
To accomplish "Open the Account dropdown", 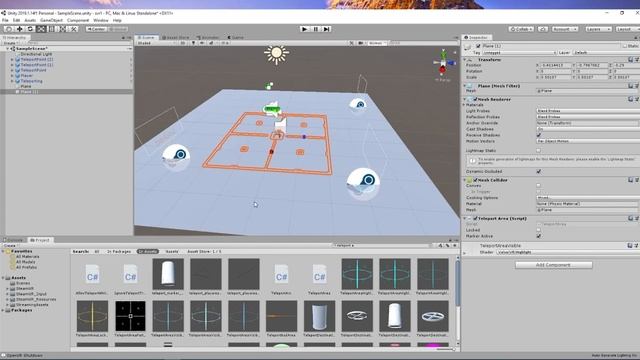I will coord(564,29).
